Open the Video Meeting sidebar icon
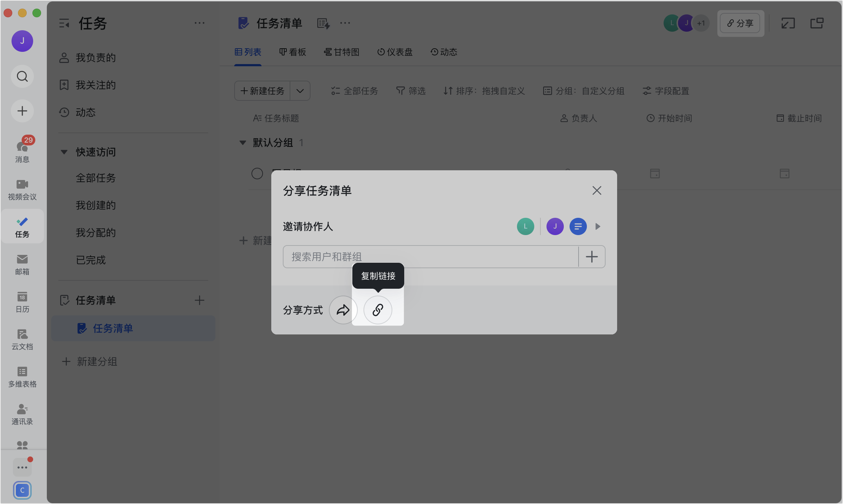 22,190
